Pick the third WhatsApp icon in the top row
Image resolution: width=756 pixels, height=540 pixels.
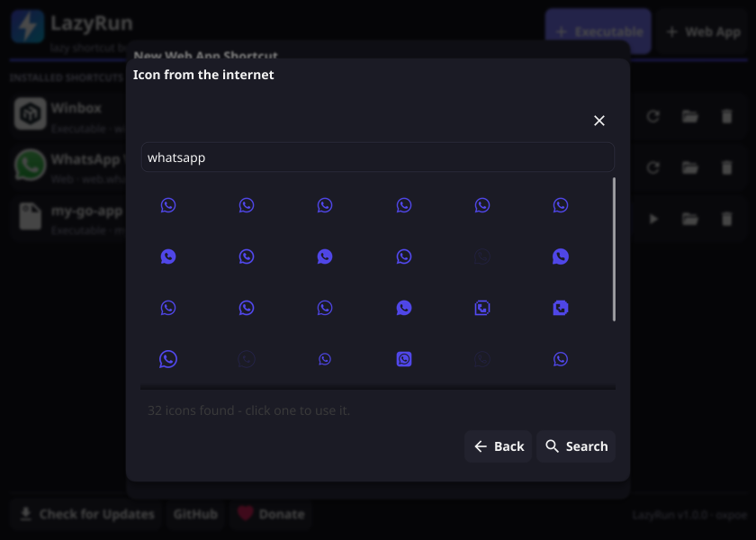pyautogui.click(x=325, y=205)
